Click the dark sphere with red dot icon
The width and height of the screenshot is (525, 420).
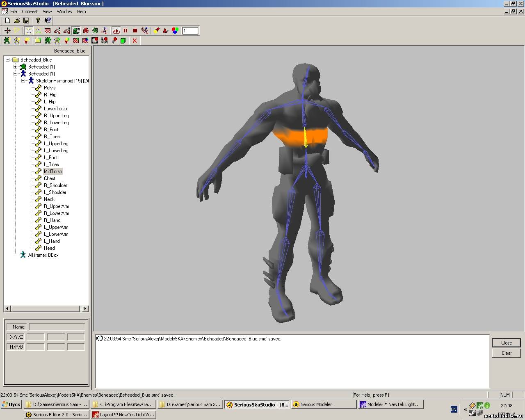[95, 41]
